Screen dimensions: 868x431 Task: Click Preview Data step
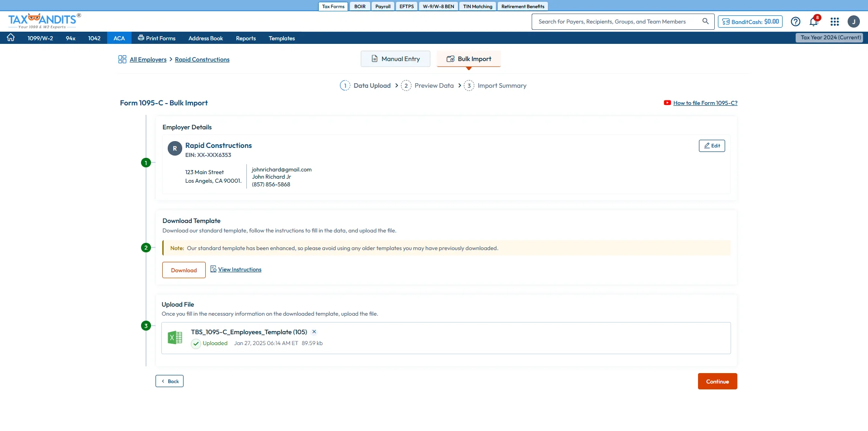(x=427, y=85)
